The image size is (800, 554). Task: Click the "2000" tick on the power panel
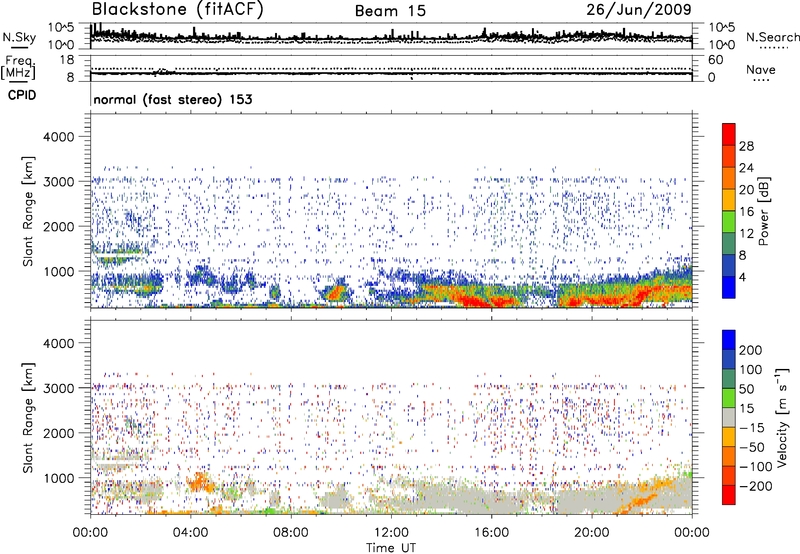(59, 226)
